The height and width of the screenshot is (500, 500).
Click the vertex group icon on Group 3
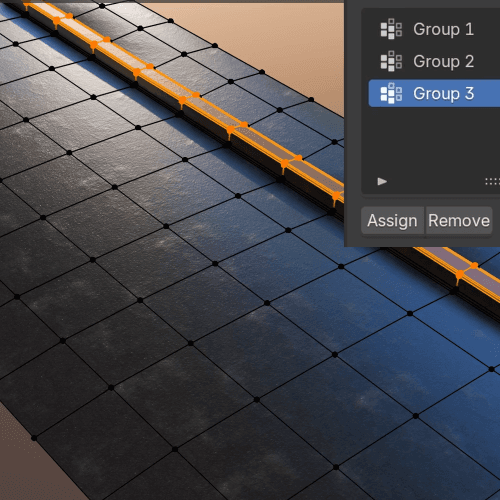click(391, 93)
